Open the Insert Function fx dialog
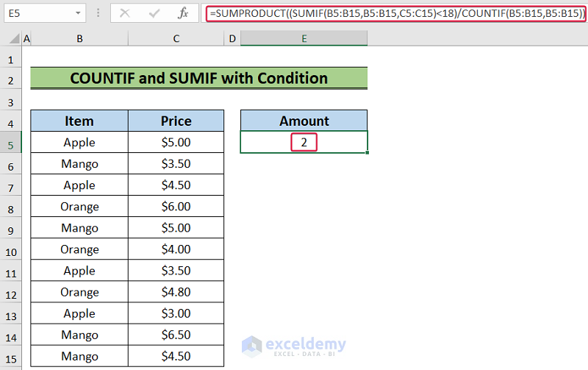 pyautogui.click(x=184, y=13)
